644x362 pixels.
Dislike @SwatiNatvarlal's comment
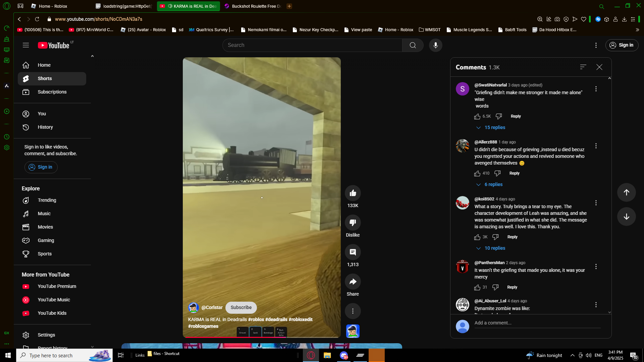click(499, 116)
